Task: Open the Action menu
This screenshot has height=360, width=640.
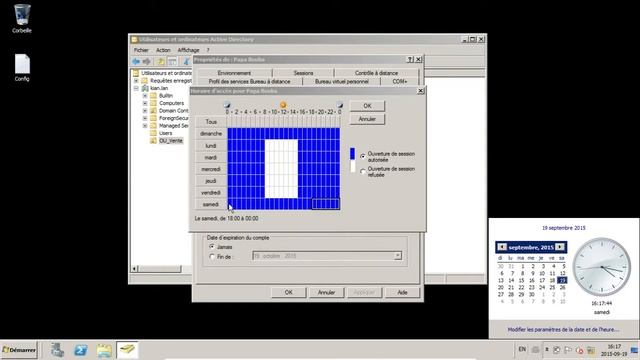Action: pyautogui.click(x=163, y=50)
